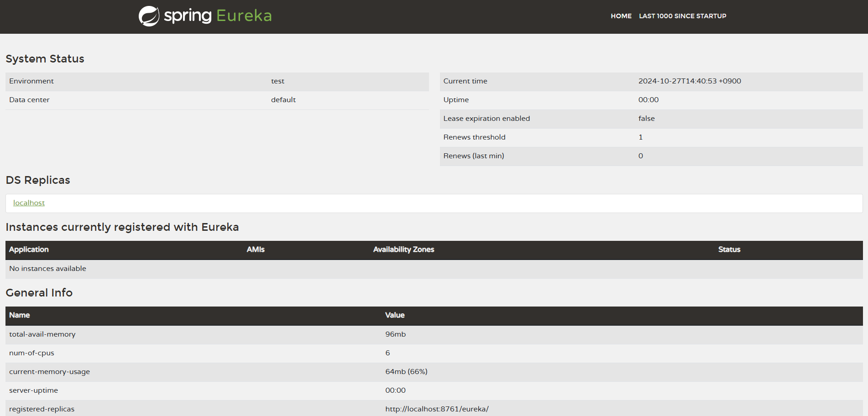The image size is (868, 416).
Task: Select the current-memory-usage row name
Action: (49, 372)
